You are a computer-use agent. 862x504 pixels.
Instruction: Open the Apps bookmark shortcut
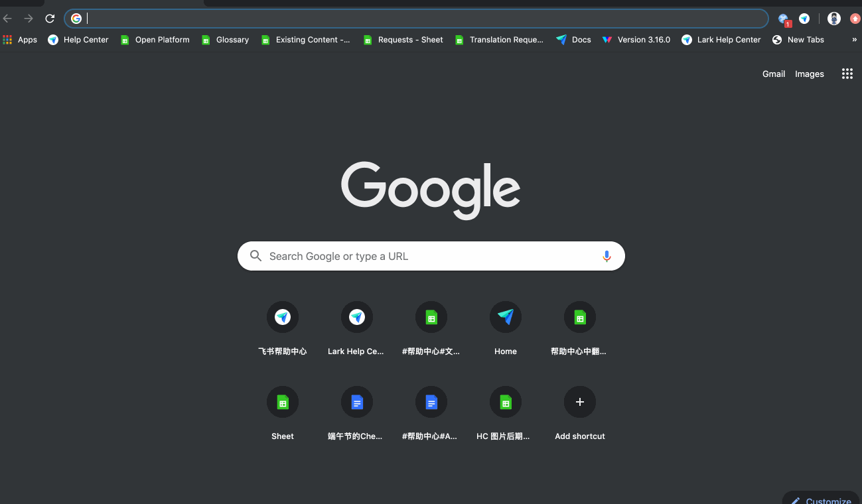point(20,40)
